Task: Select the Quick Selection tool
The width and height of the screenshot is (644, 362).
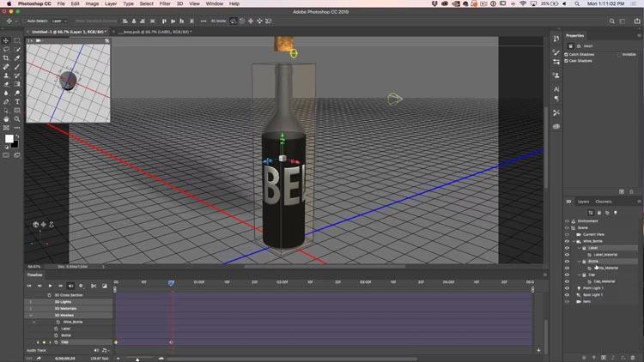Action: pos(17,49)
